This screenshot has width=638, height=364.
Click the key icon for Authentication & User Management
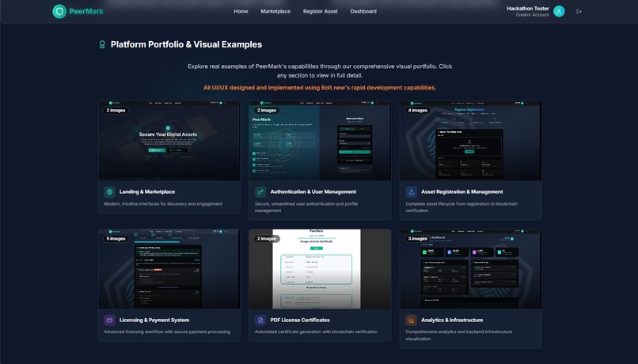coord(260,191)
